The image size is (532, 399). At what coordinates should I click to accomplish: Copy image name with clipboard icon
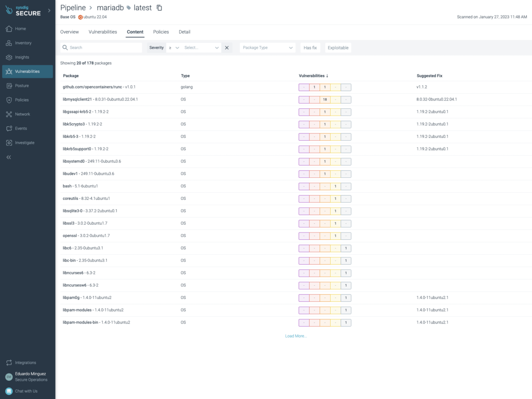159,8
